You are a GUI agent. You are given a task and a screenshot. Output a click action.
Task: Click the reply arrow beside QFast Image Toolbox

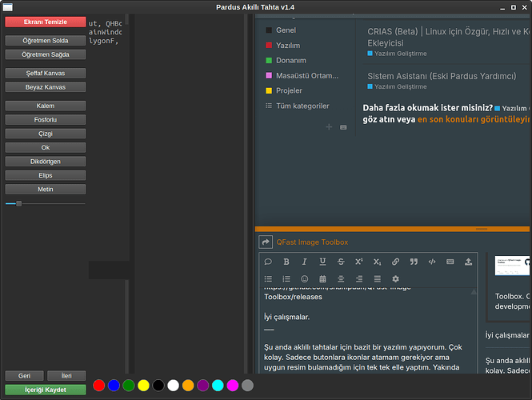[x=266, y=242]
